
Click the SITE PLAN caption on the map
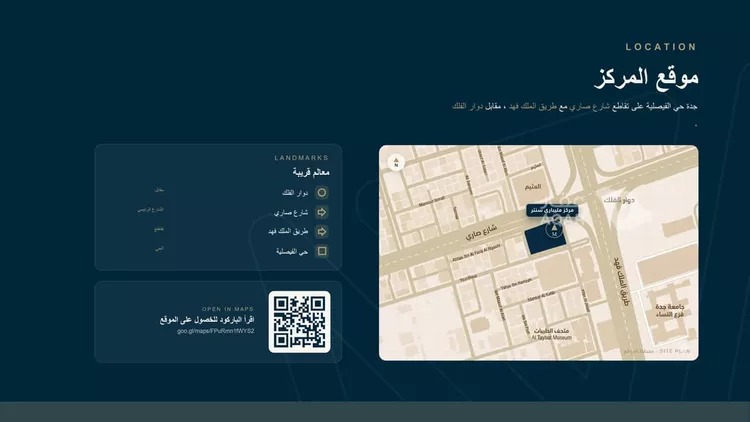tap(657, 351)
